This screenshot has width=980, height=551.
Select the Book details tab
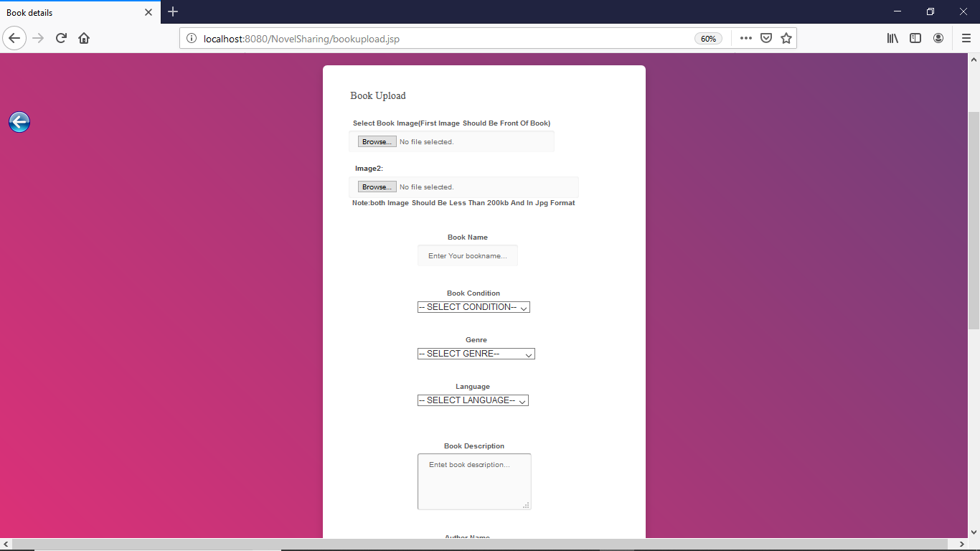[80, 12]
